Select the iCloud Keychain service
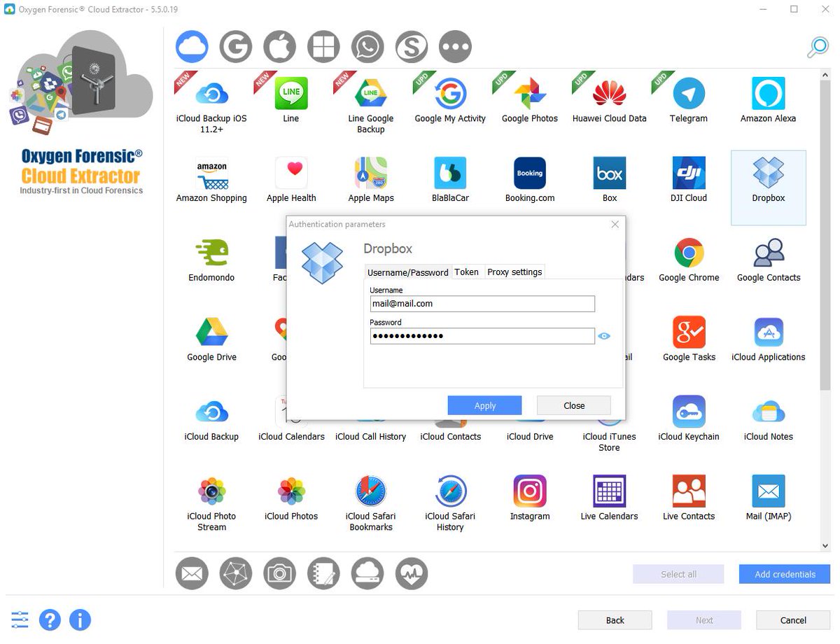840x644 pixels. [x=689, y=419]
